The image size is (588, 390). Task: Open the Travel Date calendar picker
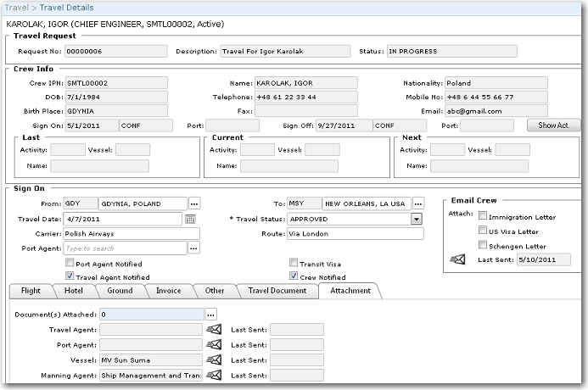[x=191, y=219]
